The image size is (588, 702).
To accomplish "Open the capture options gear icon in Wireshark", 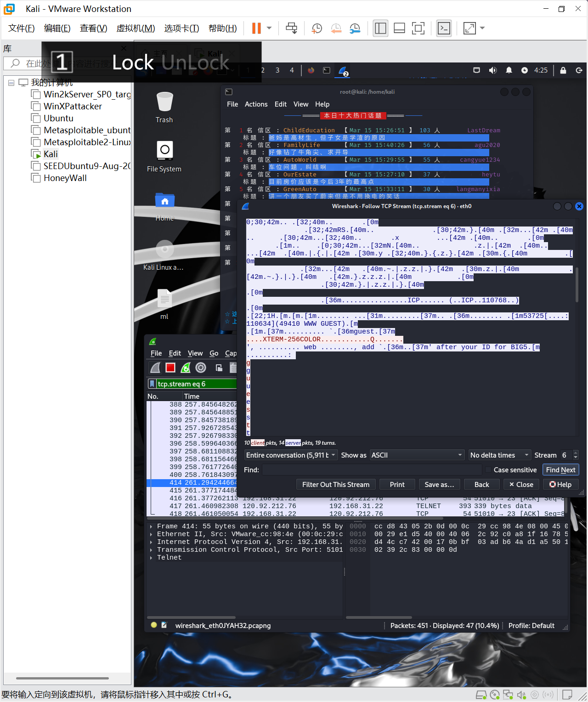I will click(201, 368).
